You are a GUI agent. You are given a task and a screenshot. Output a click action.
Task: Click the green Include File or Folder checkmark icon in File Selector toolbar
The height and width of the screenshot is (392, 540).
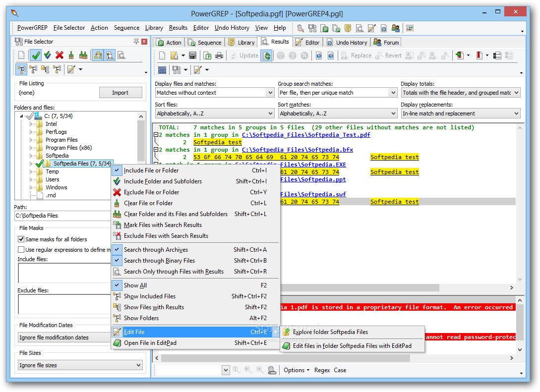click(x=36, y=55)
